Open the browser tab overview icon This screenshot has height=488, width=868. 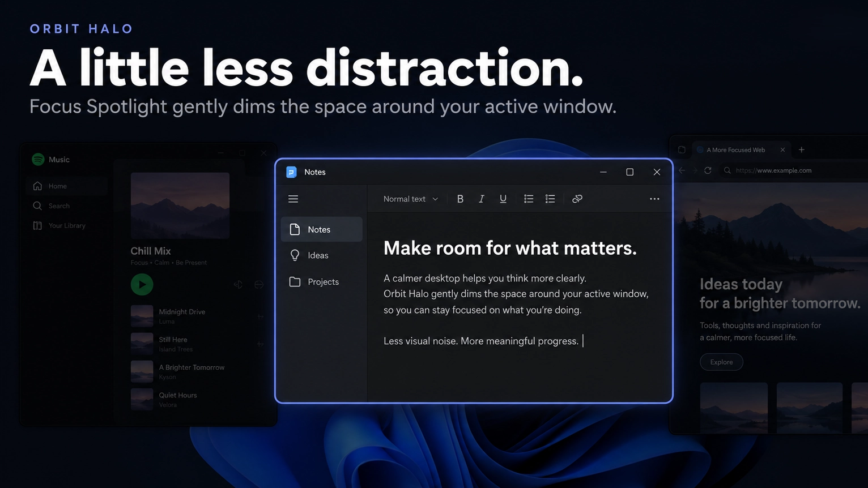pos(682,150)
